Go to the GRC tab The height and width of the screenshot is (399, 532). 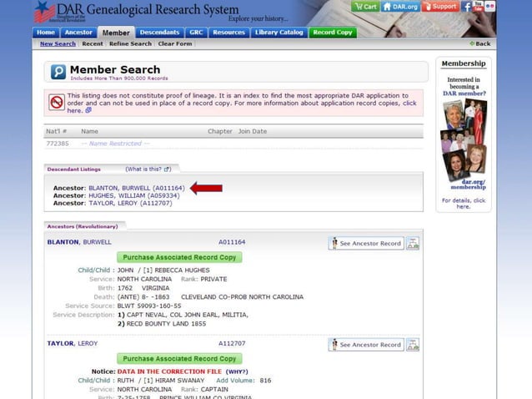(x=196, y=33)
